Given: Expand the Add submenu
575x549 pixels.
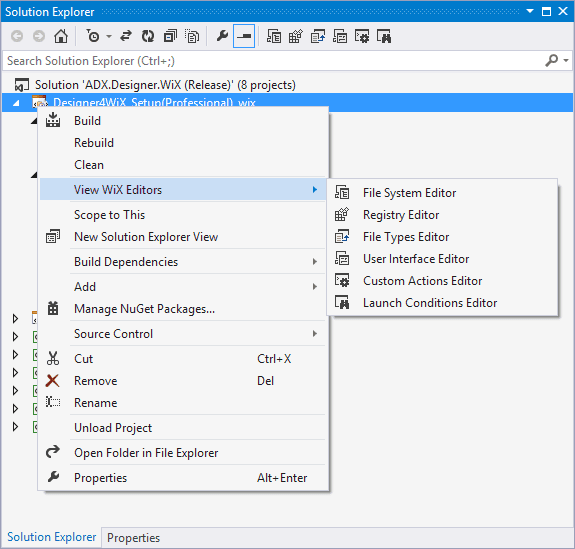Looking at the screenshot, I should (183, 286).
